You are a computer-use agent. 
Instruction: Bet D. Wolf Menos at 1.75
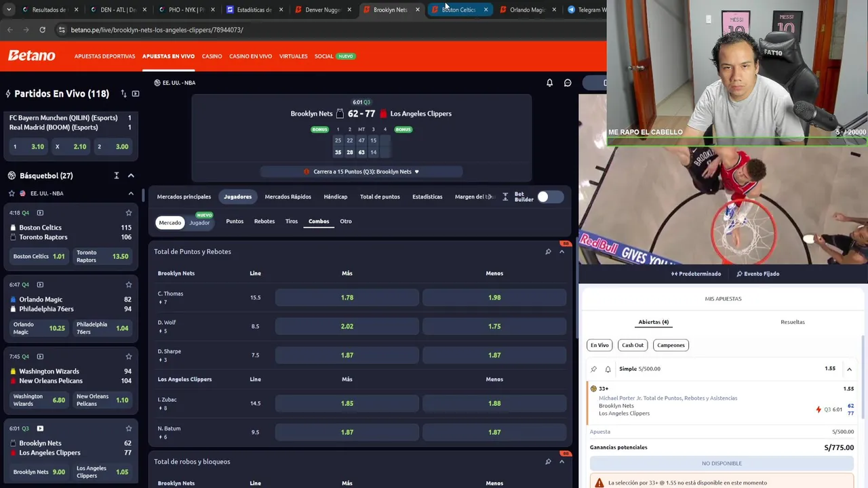coord(494,326)
